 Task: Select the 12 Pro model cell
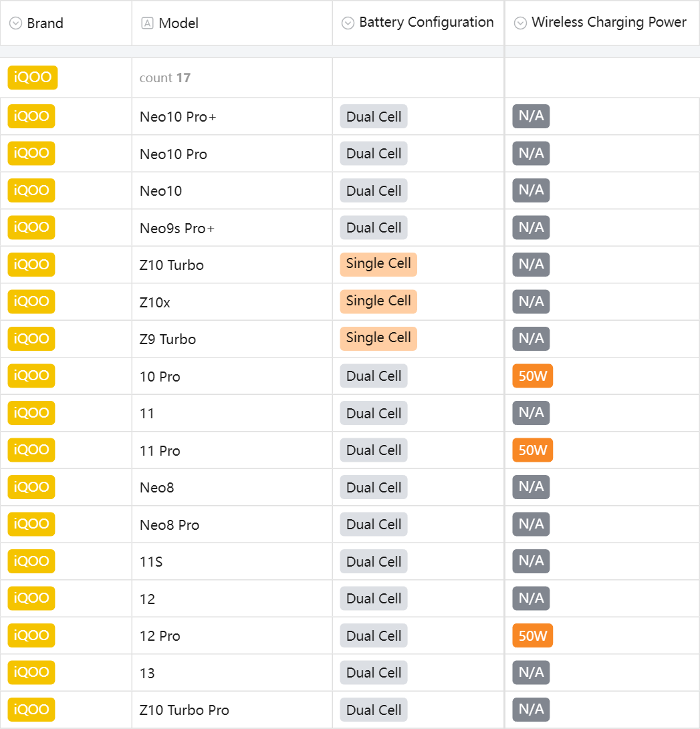click(232, 635)
